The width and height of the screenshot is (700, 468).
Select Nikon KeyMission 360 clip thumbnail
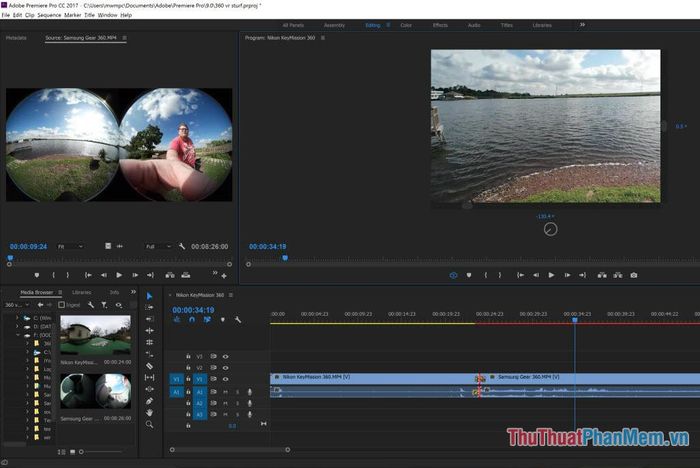(96, 335)
